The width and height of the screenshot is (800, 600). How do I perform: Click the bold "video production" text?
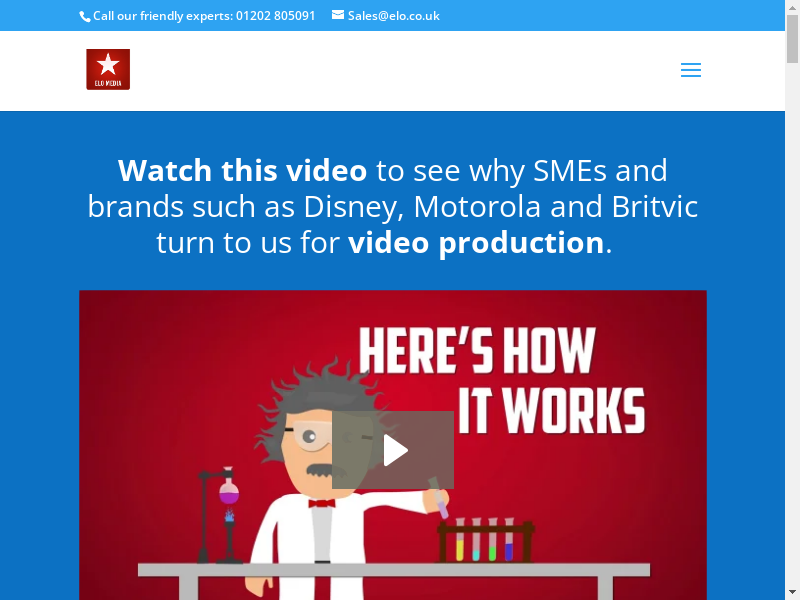point(476,242)
